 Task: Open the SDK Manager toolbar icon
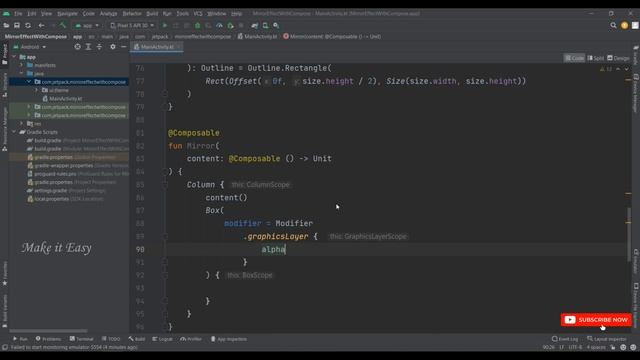click(276, 25)
